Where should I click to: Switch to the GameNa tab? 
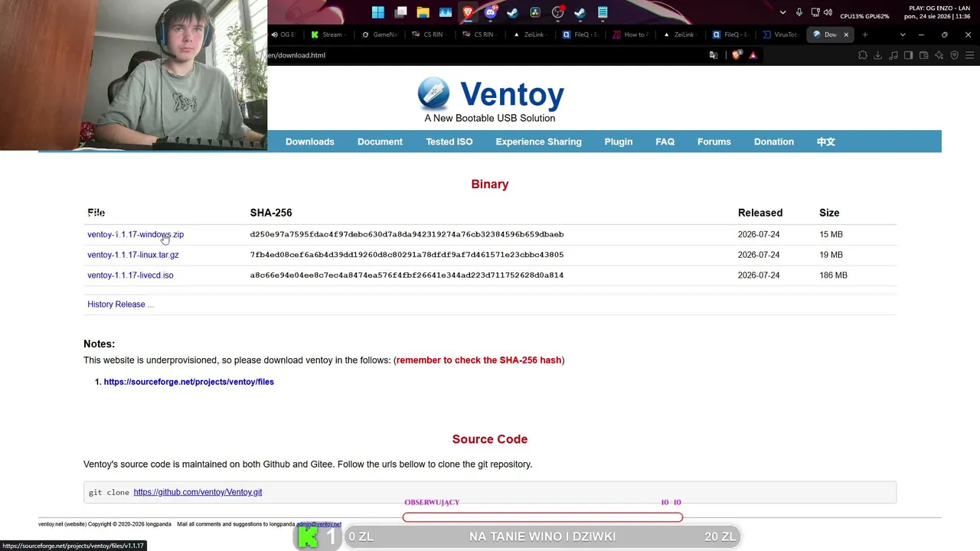pos(380,34)
